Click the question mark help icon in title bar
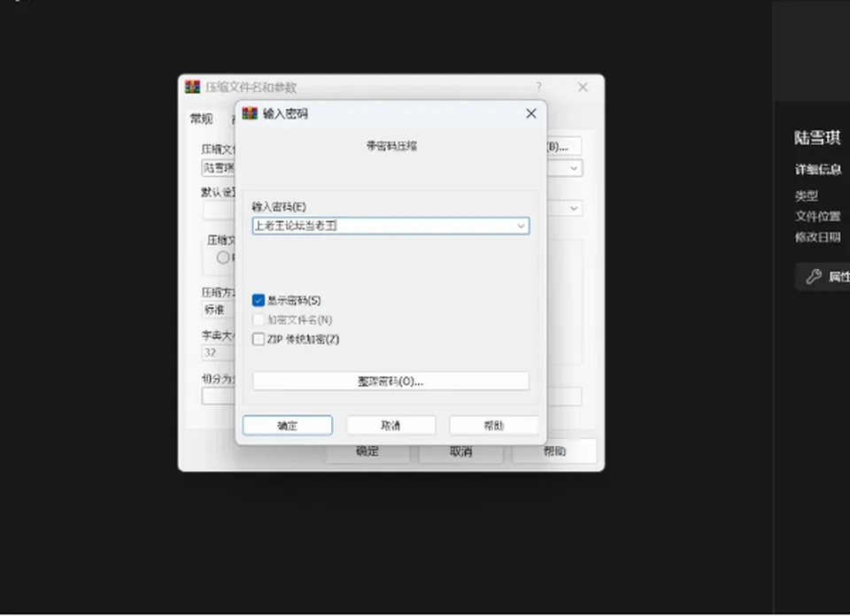 pos(538,87)
